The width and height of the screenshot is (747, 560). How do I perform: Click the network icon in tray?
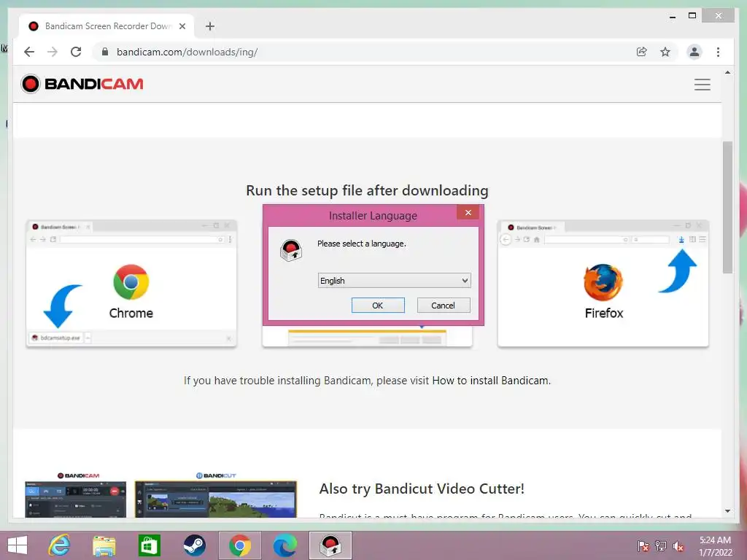(x=661, y=546)
